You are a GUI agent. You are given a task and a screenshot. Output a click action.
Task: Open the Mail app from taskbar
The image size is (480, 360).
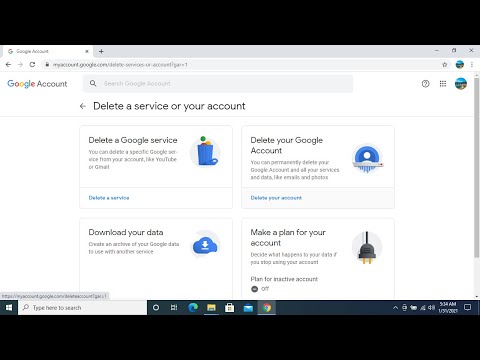click(248, 307)
